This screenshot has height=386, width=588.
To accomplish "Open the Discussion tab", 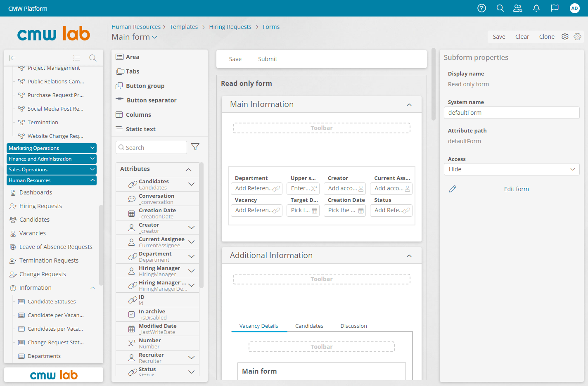I will tap(353, 326).
